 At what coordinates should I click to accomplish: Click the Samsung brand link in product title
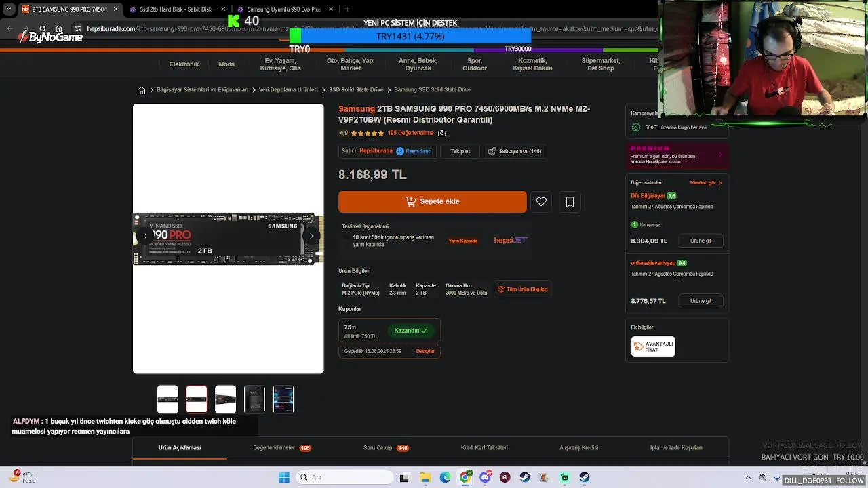tap(357, 109)
